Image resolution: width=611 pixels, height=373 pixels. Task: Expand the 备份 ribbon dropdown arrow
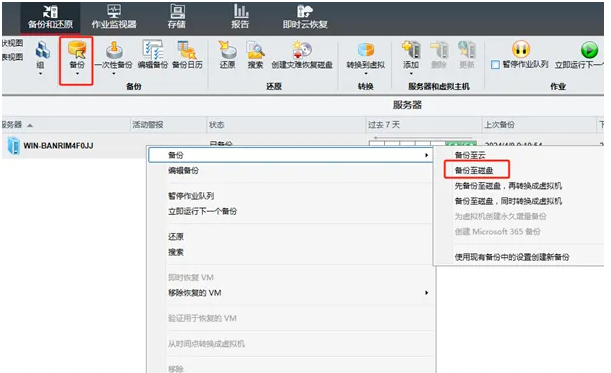(77, 73)
